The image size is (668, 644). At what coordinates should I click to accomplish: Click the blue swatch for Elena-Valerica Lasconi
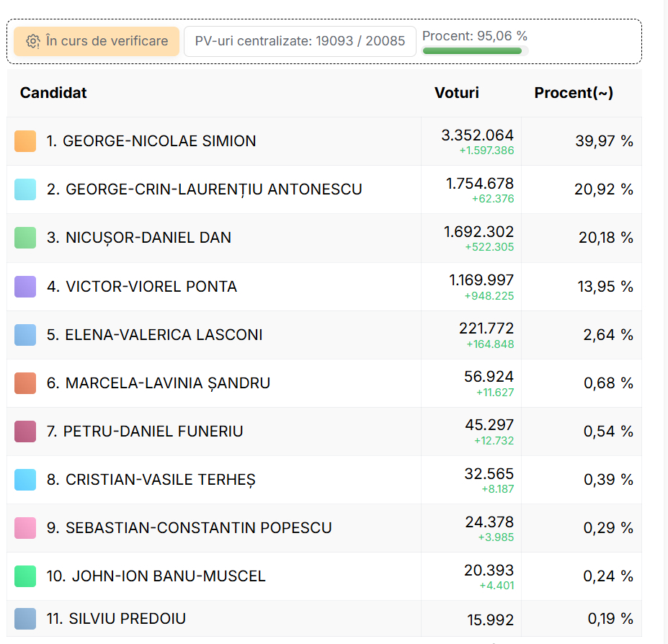25,335
